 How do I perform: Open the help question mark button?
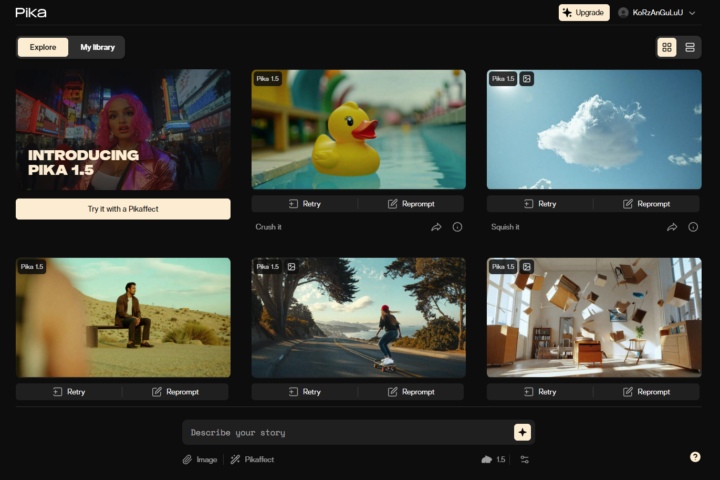pyautogui.click(x=695, y=457)
